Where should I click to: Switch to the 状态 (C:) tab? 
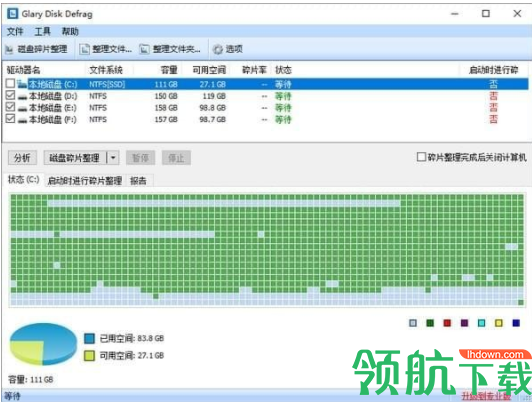coord(23,180)
